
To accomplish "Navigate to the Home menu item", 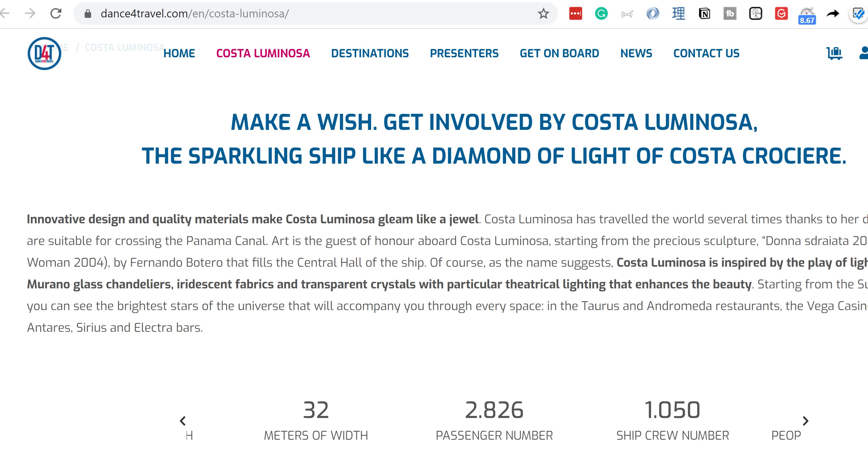I will point(179,54).
